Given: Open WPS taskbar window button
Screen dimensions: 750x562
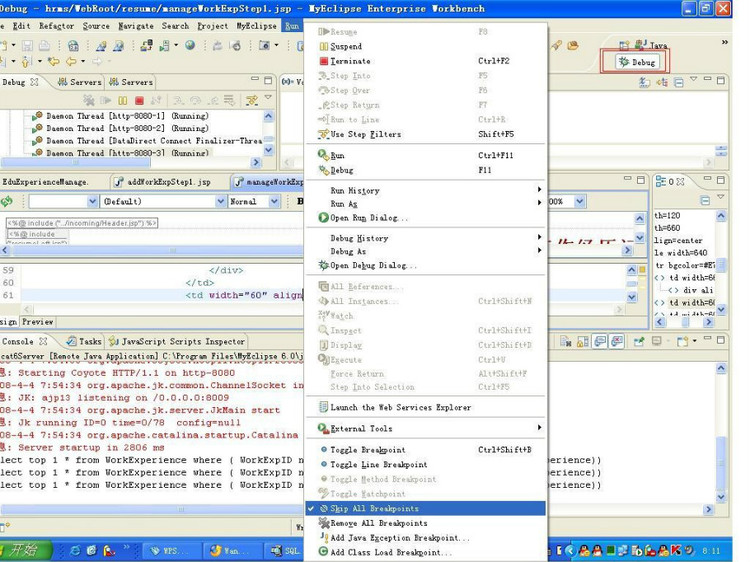Looking at the screenshot, I should click(171, 551).
